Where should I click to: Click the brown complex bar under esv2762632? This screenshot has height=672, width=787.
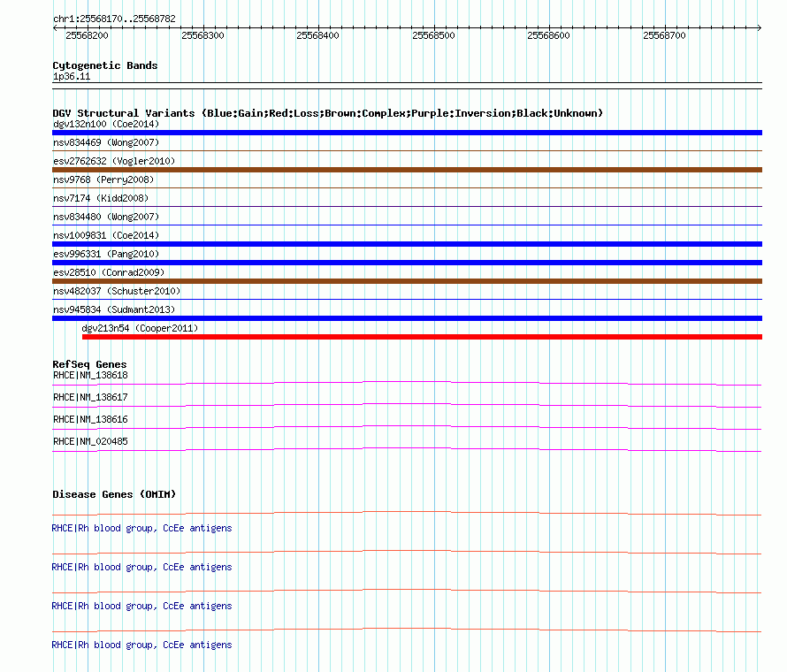(407, 170)
